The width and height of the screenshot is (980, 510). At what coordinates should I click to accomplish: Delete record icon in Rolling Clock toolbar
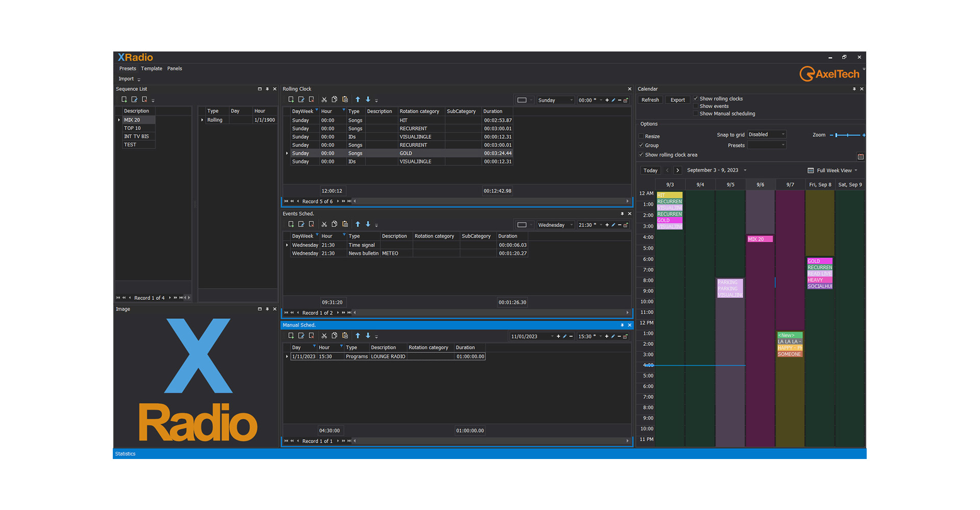[x=311, y=100]
